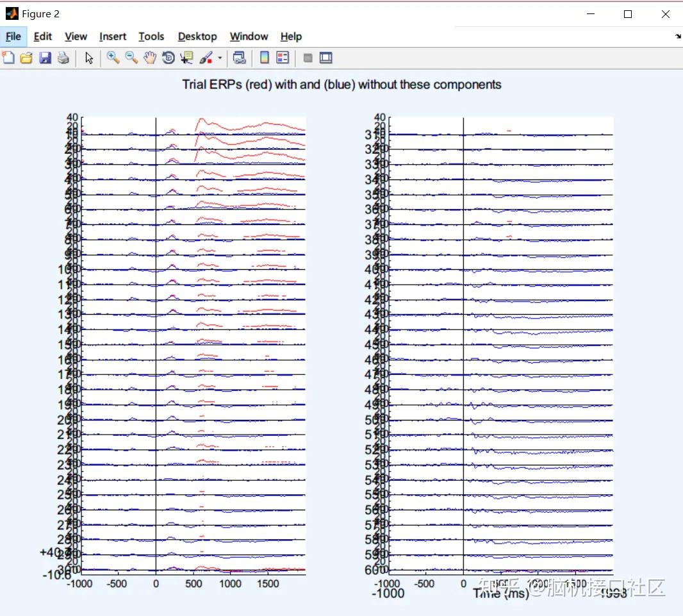This screenshot has width=683, height=616.
Task: Insert a Colorbar from the toolbar
Action: (x=264, y=58)
